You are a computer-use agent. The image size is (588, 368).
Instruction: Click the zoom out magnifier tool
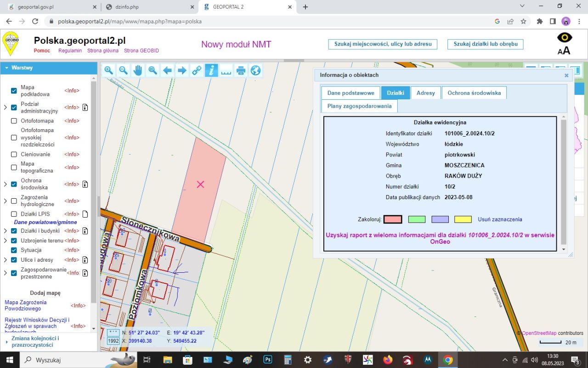point(124,70)
